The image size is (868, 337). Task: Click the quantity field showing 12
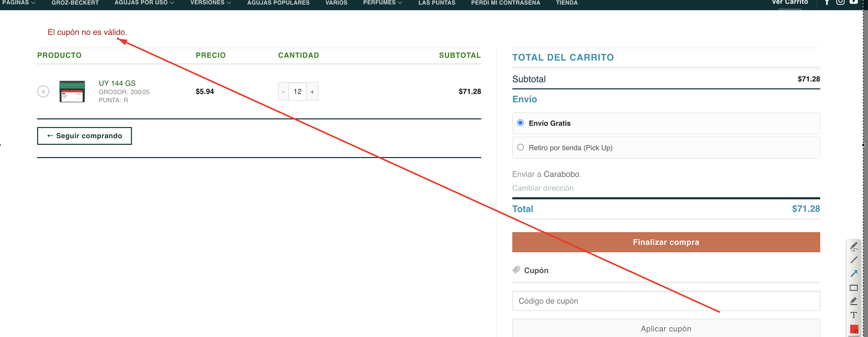[297, 92]
